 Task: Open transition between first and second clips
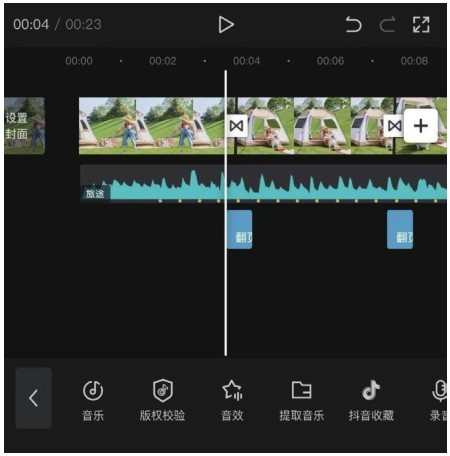pyautogui.click(x=236, y=126)
